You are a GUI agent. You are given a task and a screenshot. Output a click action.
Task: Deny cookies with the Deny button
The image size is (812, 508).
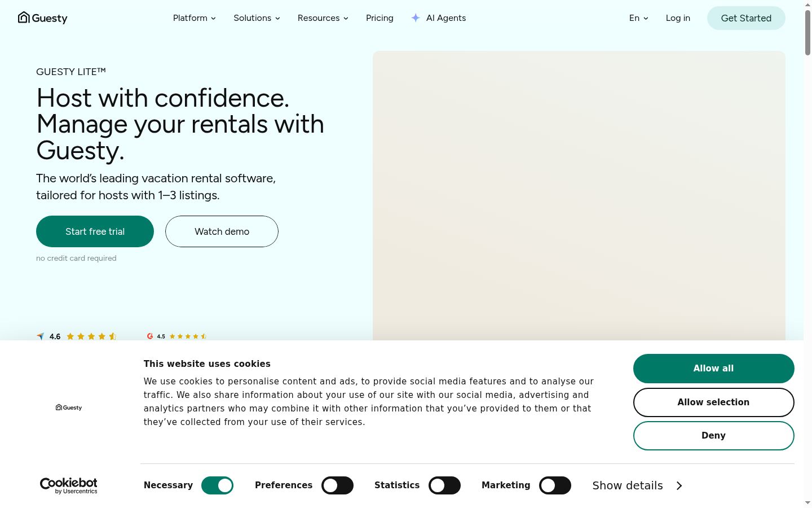713,436
